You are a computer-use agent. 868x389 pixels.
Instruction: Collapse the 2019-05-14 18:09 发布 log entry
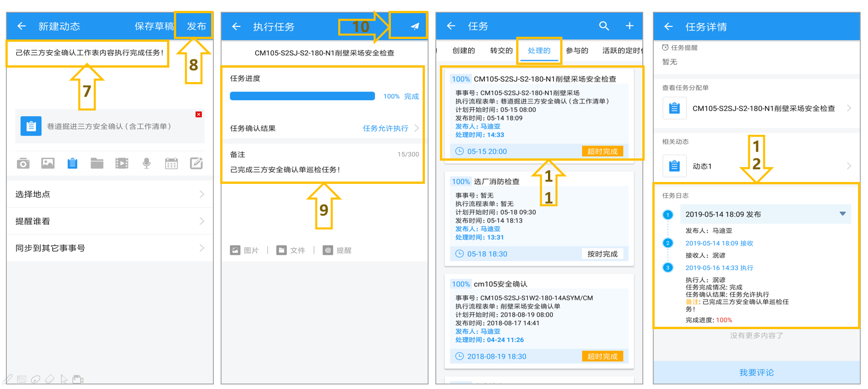pyautogui.click(x=843, y=214)
